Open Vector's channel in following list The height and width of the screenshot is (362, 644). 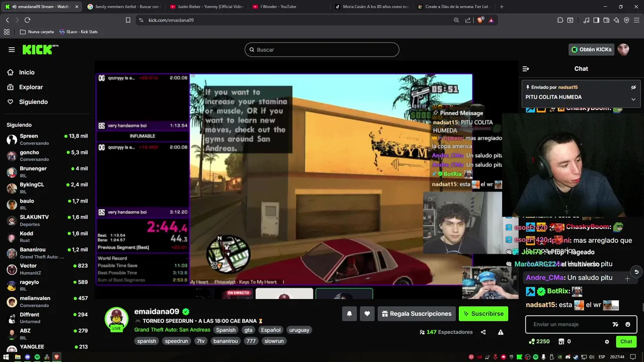47,269
